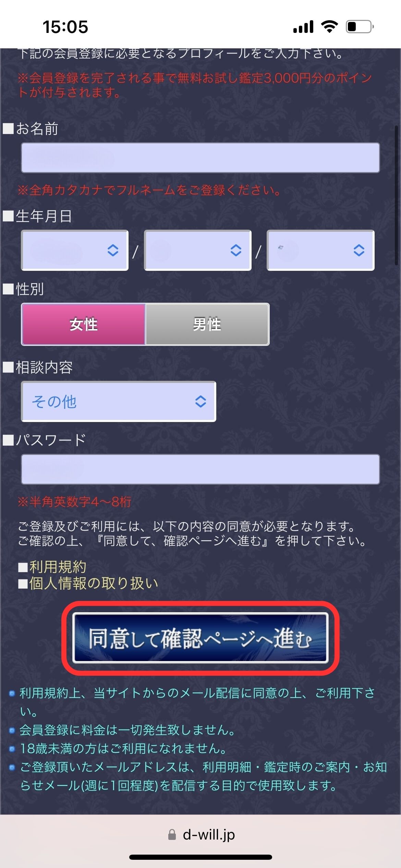
Task: Focus the パスワード input field
Action: tap(200, 469)
